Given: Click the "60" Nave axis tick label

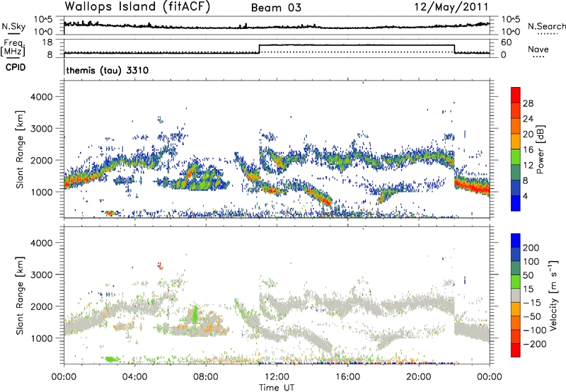Looking at the screenshot, I should coord(506,42).
